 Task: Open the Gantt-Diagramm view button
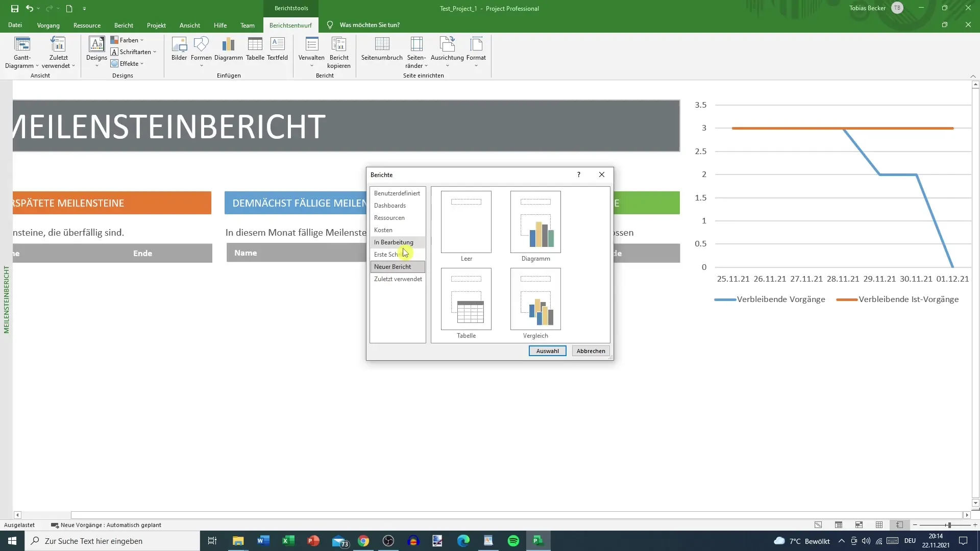22,53
